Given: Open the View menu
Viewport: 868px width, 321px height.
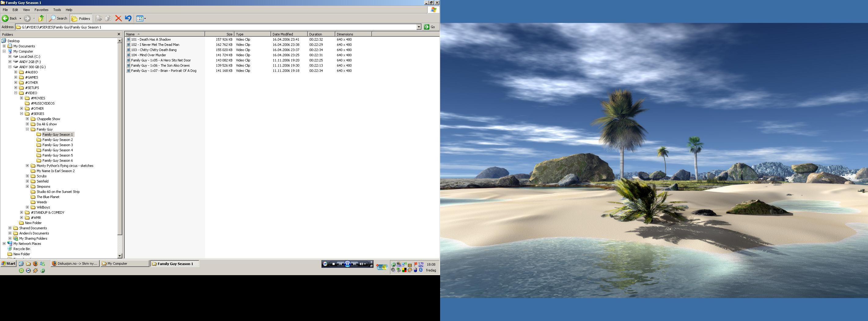Looking at the screenshot, I should (26, 10).
